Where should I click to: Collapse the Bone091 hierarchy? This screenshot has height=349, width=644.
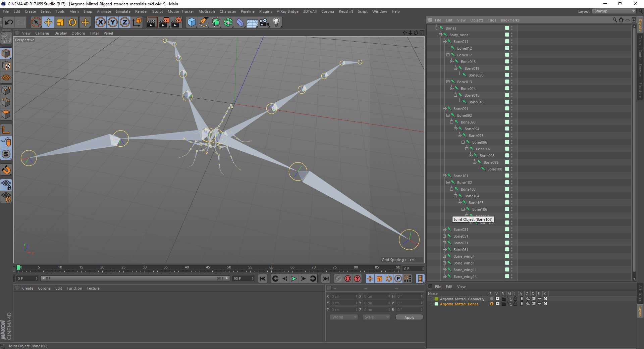444,109
